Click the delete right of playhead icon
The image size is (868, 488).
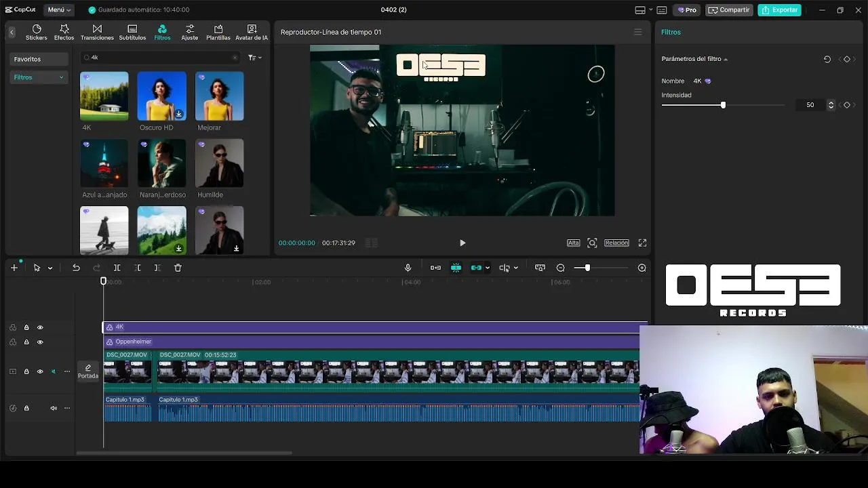pos(157,268)
